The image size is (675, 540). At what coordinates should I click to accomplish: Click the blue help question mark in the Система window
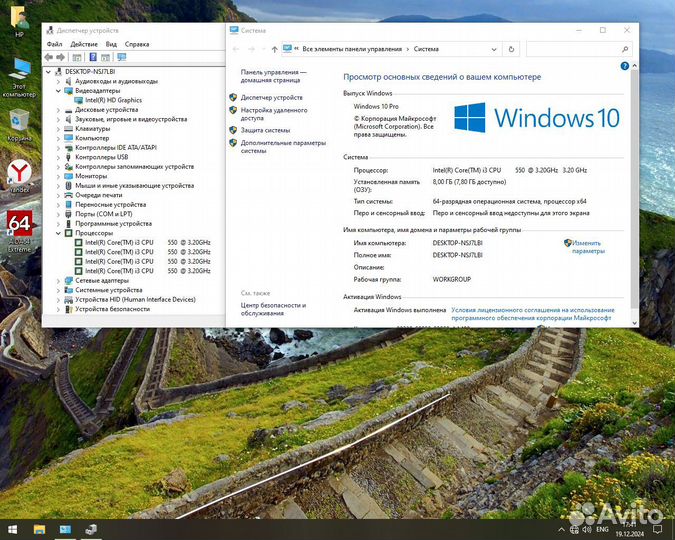tap(625, 66)
